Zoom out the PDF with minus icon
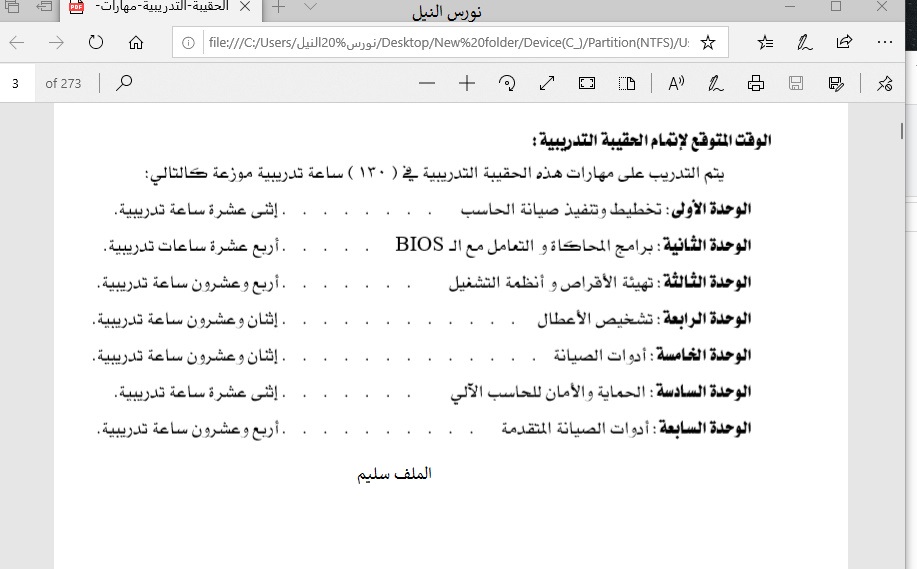 tap(427, 84)
